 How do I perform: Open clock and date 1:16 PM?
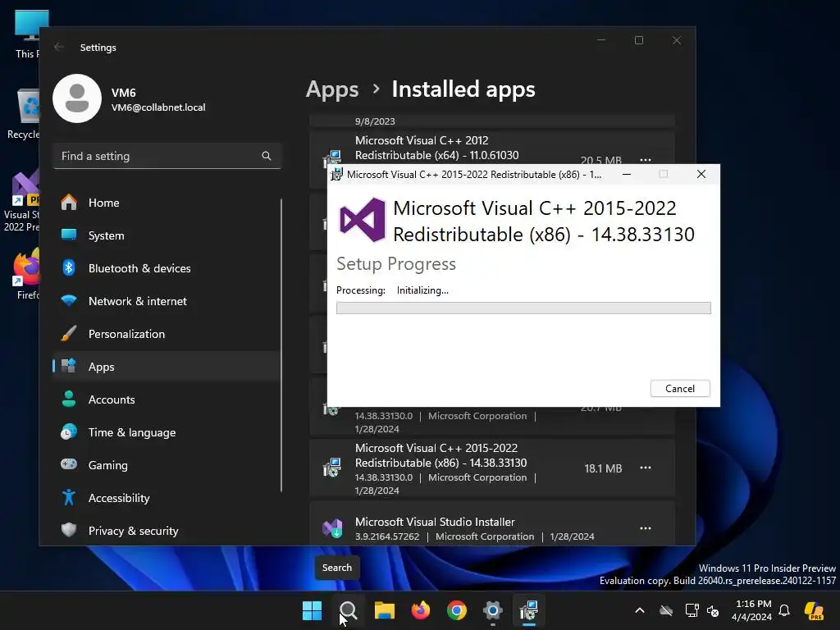(x=753, y=610)
